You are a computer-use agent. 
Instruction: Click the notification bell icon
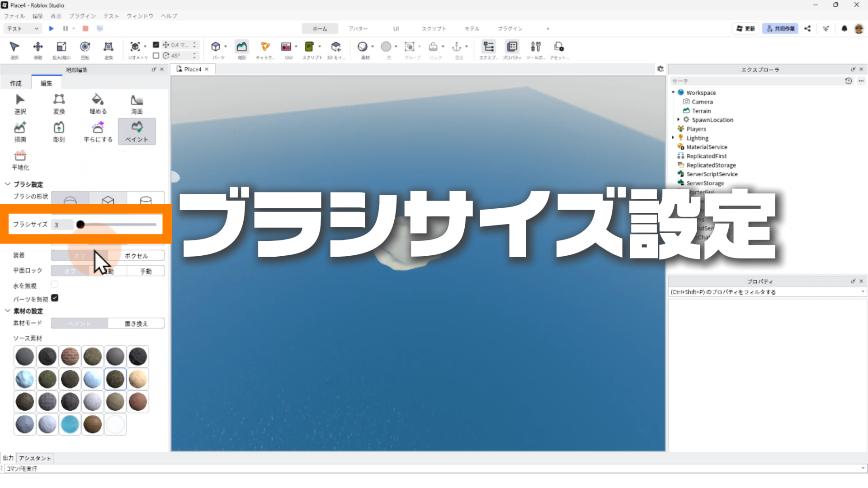(844, 28)
